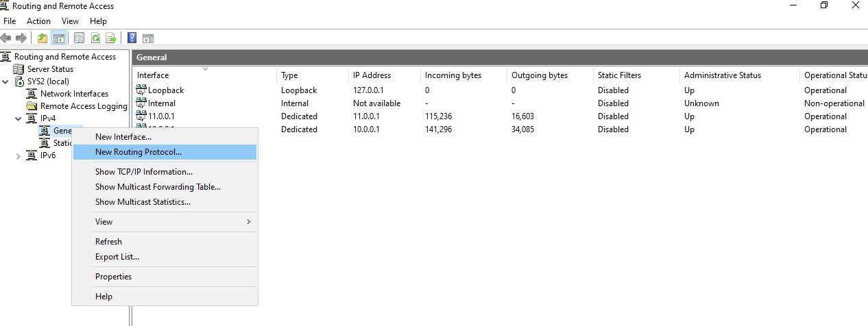Click the Forward arrow toolbar icon
The height and width of the screenshot is (326, 868).
tap(21, 38)
